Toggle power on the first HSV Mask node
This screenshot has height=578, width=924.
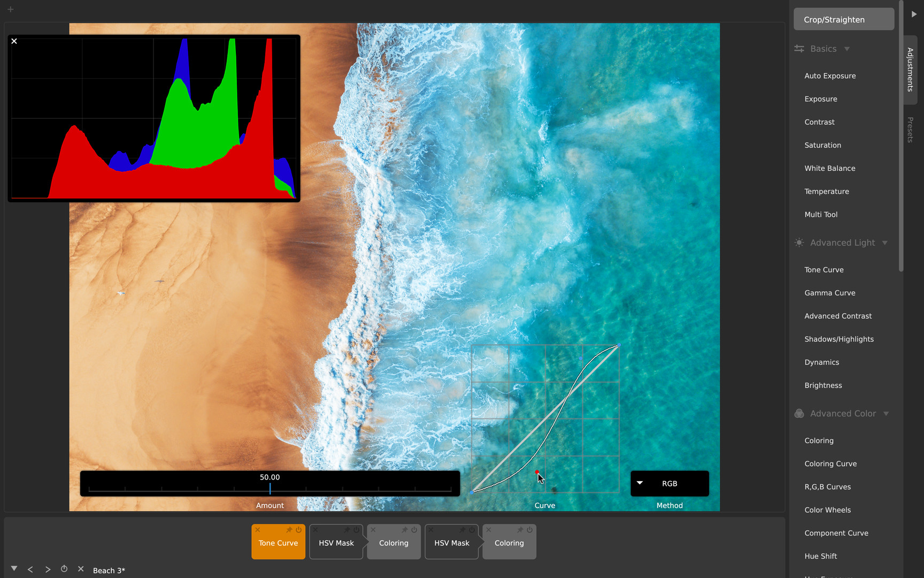pyautogui.click(x=357, y=530)
